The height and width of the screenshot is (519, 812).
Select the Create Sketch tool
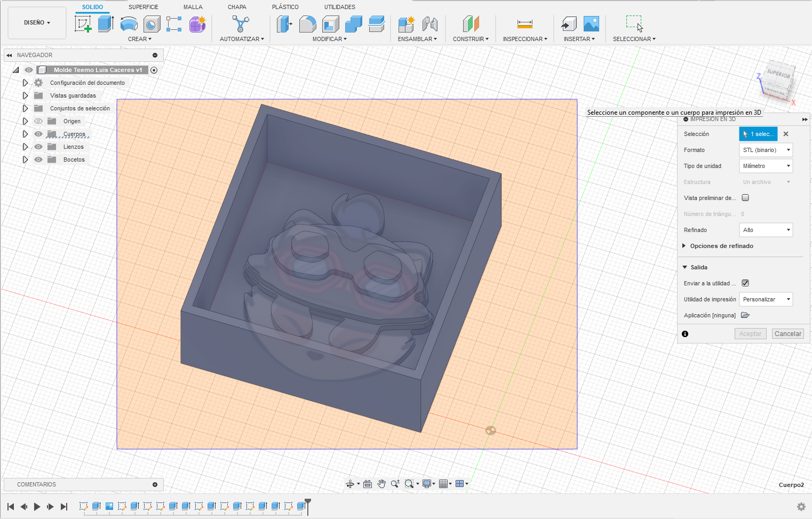click(83, 24)
